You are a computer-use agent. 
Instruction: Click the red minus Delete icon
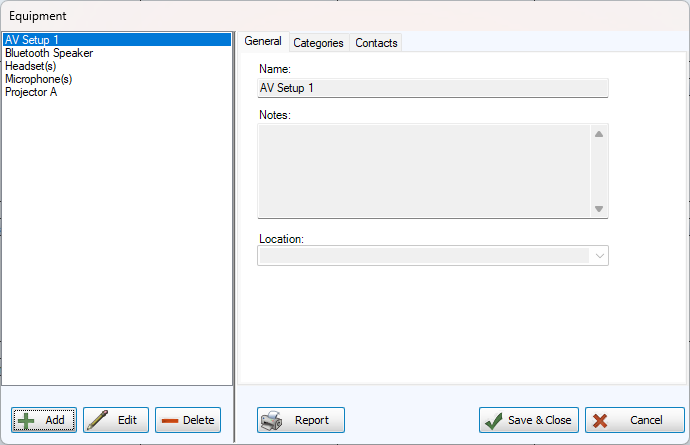(x=170, y=420)
